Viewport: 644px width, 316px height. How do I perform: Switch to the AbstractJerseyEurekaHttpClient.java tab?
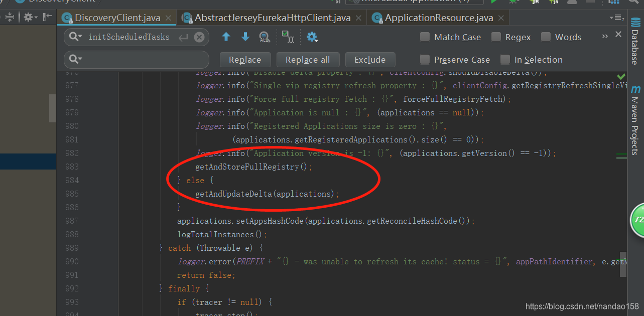pos(273,18)
